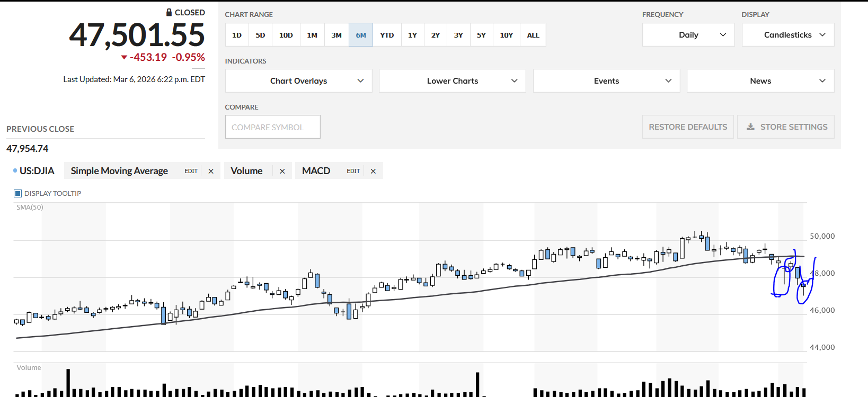Open the Display Candlesticks dropdown
The height and width of the screenshot is (397, 868).
[x=788, y=34]
